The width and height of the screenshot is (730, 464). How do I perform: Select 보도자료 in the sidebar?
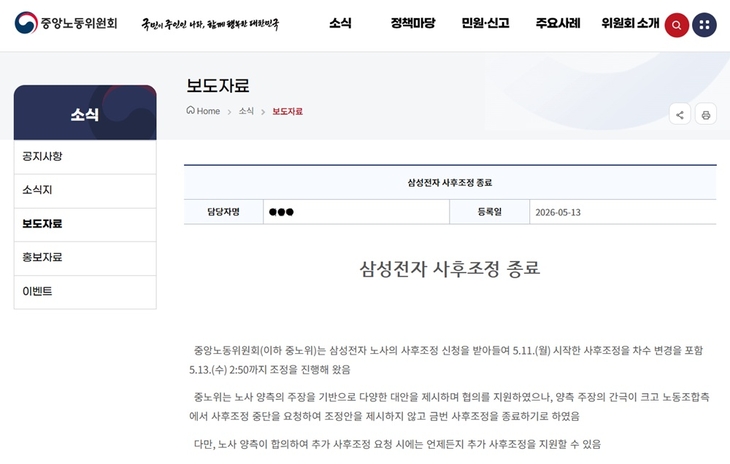click(x=85, y=224)
